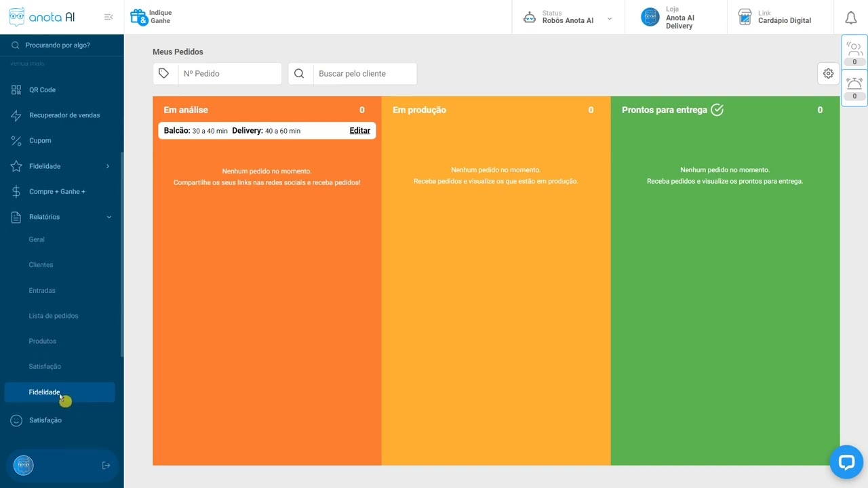Expand the Robôs Anota AI status dropdown
The width and height of the screenshot is (868, 488).
click(x=609, y=19)
